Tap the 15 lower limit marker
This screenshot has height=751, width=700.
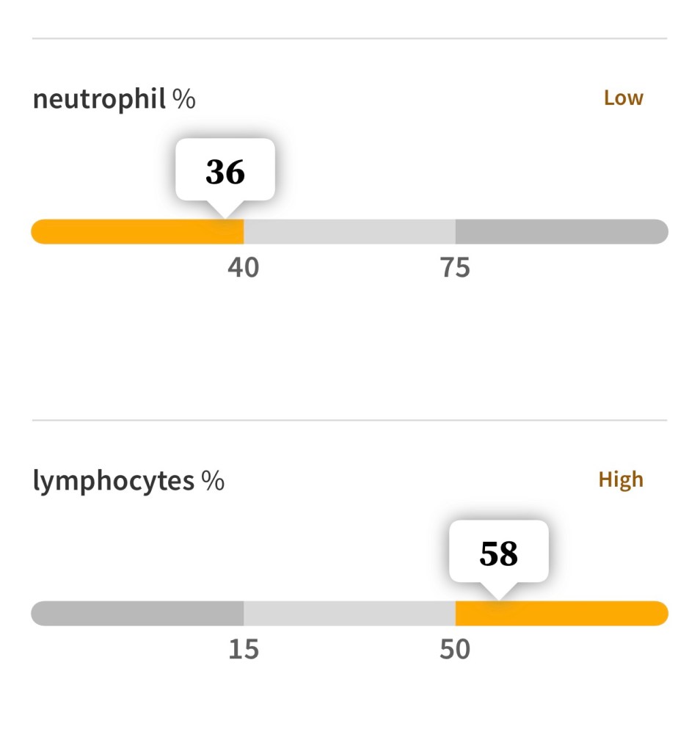(244, 650)
